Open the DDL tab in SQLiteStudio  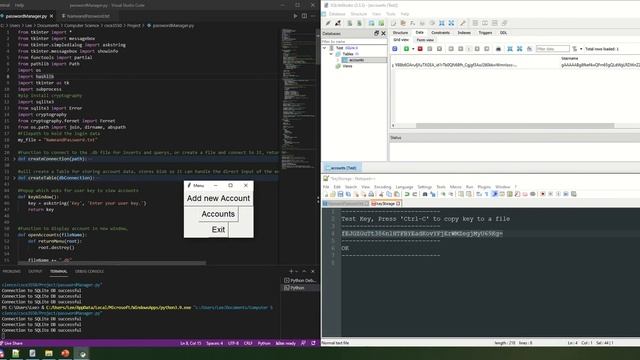503,33
